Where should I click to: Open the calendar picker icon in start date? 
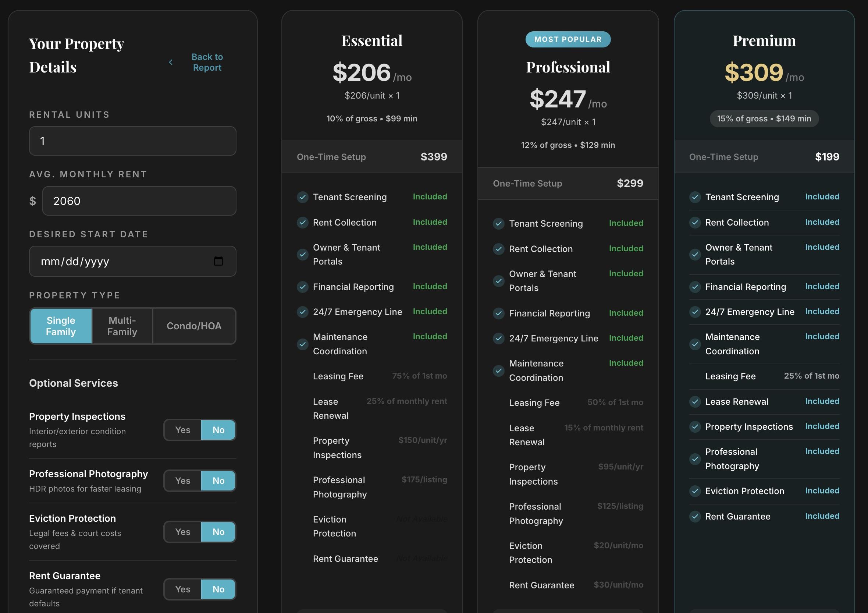218,261
